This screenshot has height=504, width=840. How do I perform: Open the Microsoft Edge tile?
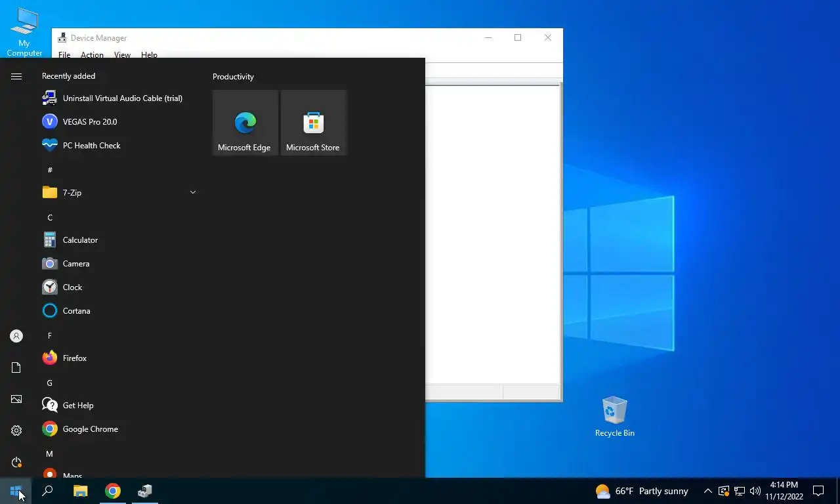(x=245, y=123)
